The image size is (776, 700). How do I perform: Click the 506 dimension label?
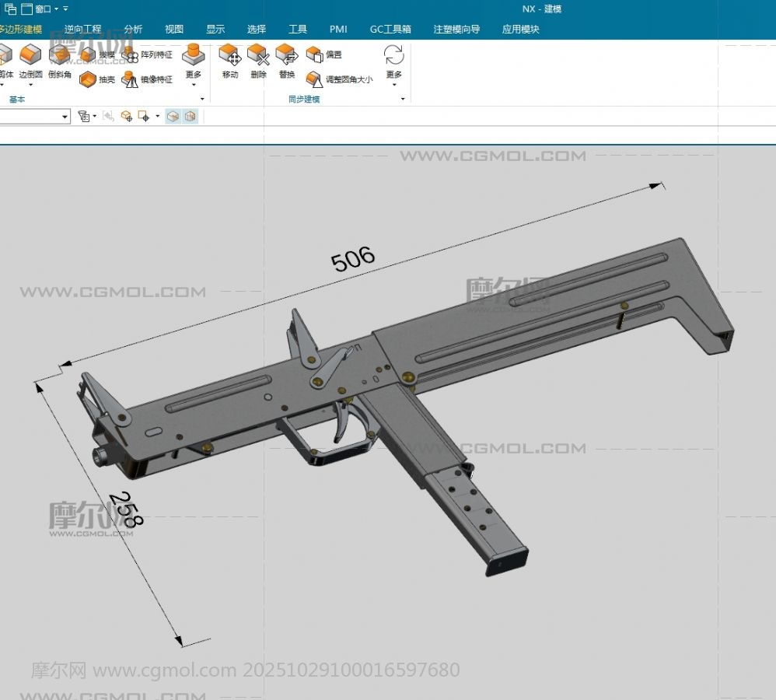(353, 258)
